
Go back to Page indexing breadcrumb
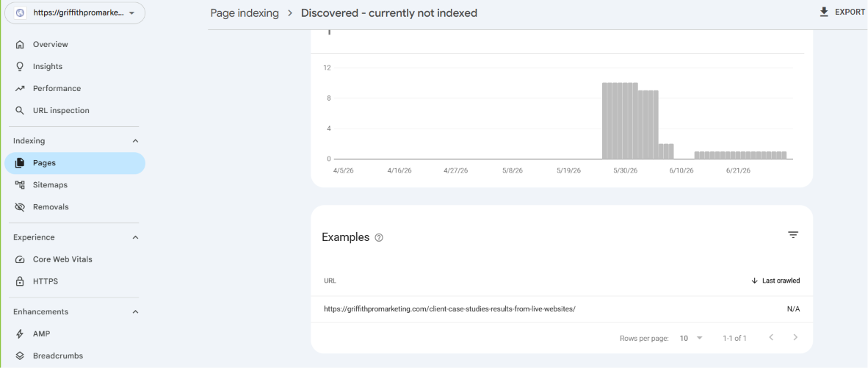245,12
